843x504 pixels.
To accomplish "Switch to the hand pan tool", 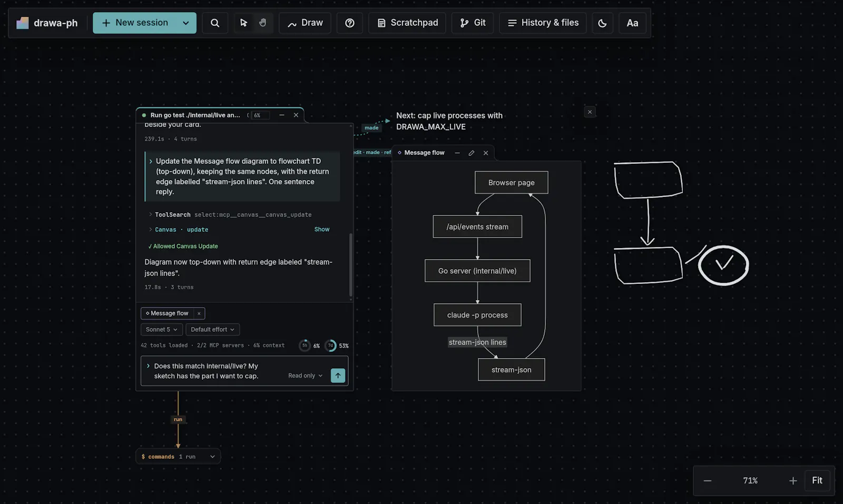I will pos(263,23).
